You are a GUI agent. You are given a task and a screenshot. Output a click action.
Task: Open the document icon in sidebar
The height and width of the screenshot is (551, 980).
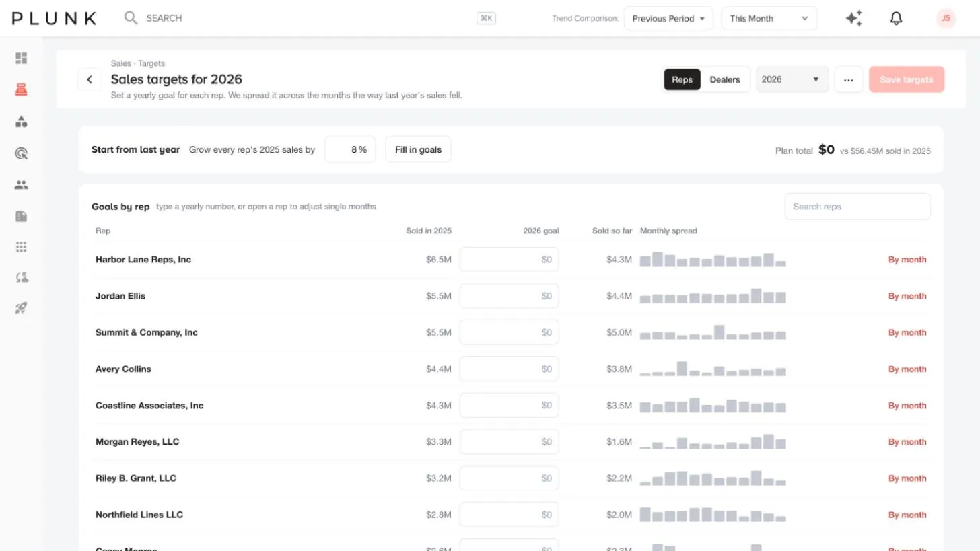(21, 216)
